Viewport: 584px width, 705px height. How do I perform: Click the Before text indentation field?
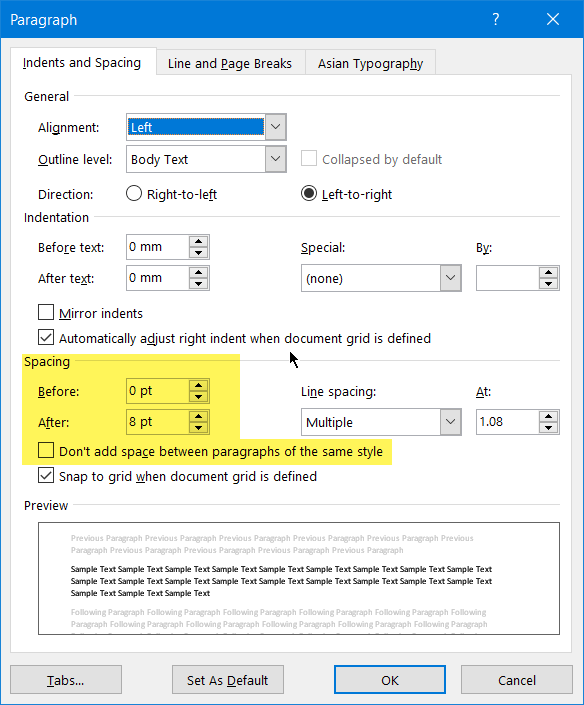coord(157,247)
